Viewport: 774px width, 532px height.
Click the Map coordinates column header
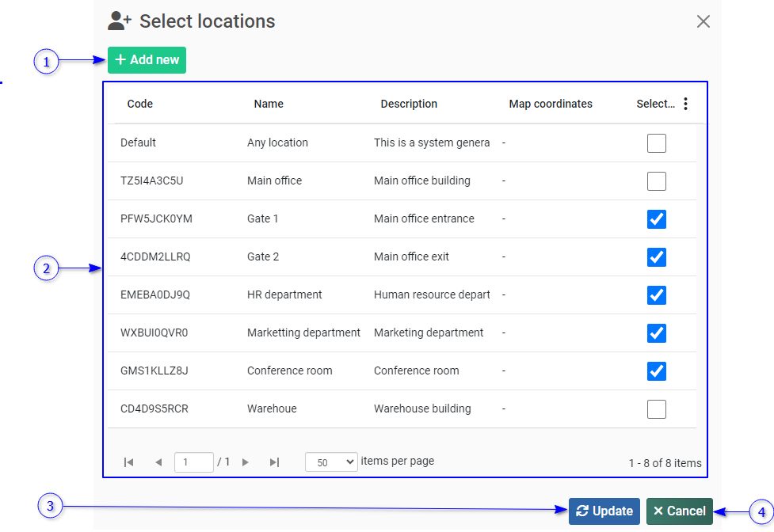[x=551, y=104]
